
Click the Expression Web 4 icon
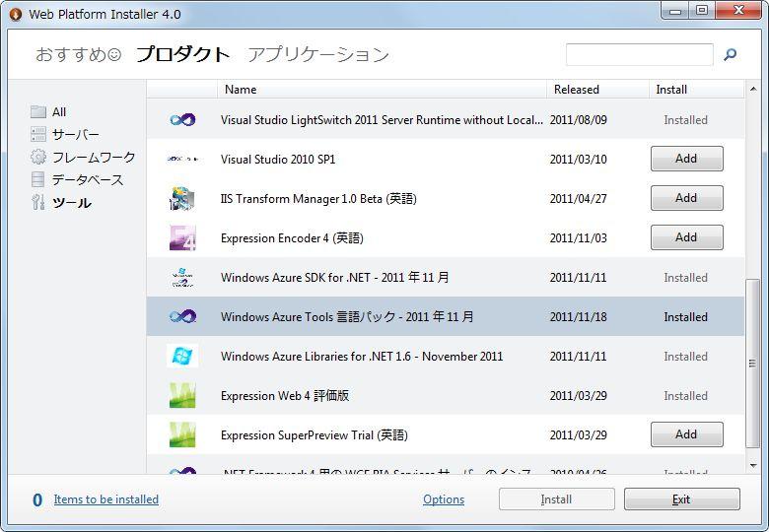point(182,395)
